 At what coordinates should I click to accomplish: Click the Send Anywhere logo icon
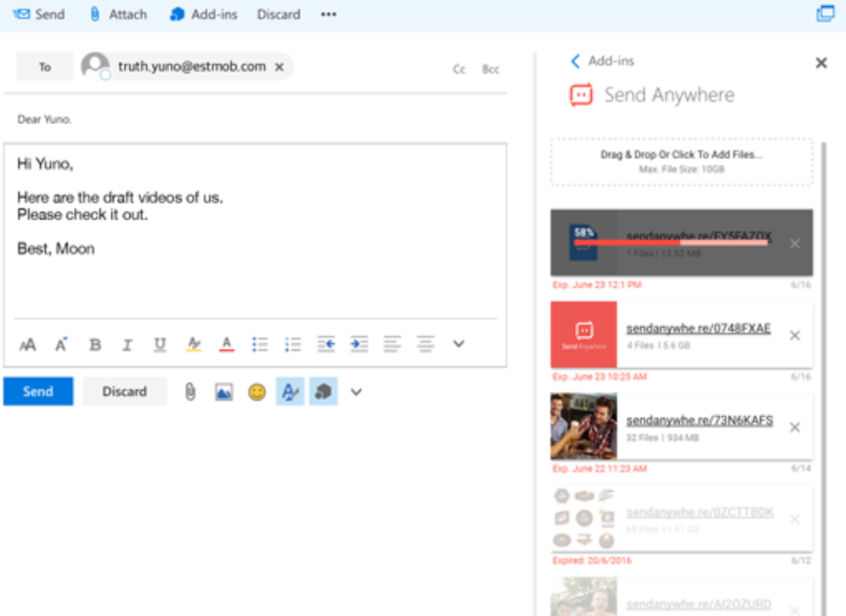coord(581,95)
